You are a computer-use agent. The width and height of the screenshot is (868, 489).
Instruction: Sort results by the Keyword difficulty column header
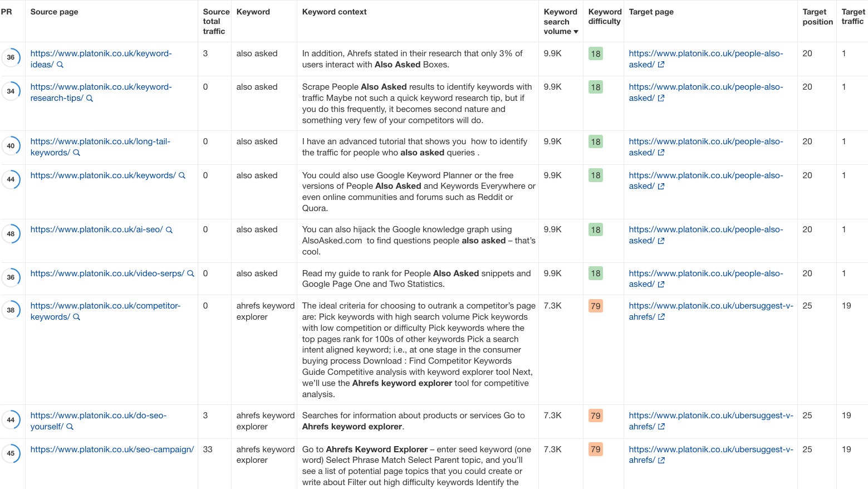pos(605,16)
